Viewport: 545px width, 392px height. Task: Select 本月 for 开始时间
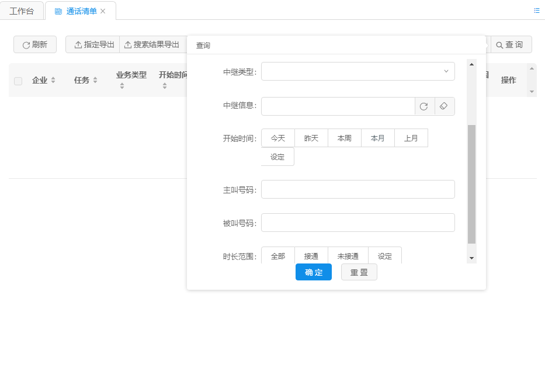(x=377, y=138)
